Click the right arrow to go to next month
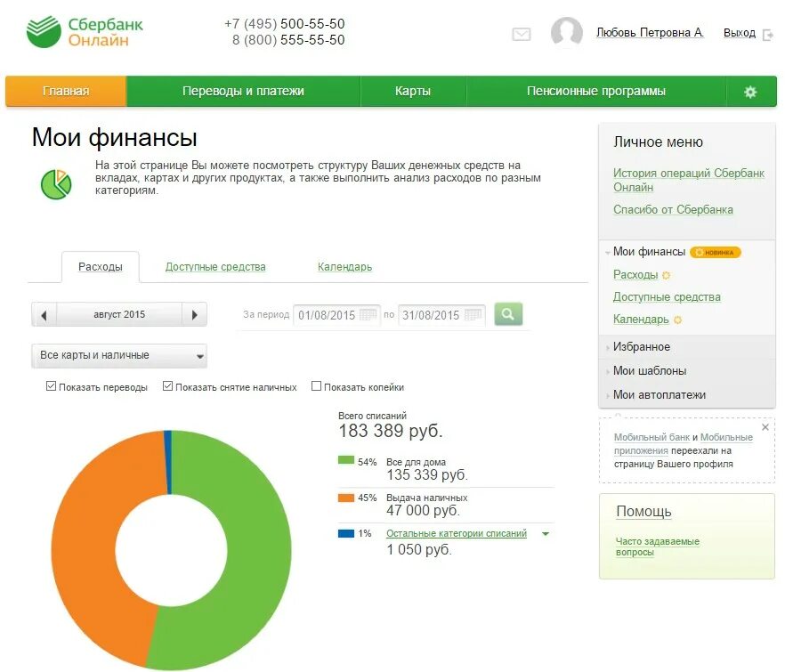This screenshot has width=785, height=672. [194, 313]
